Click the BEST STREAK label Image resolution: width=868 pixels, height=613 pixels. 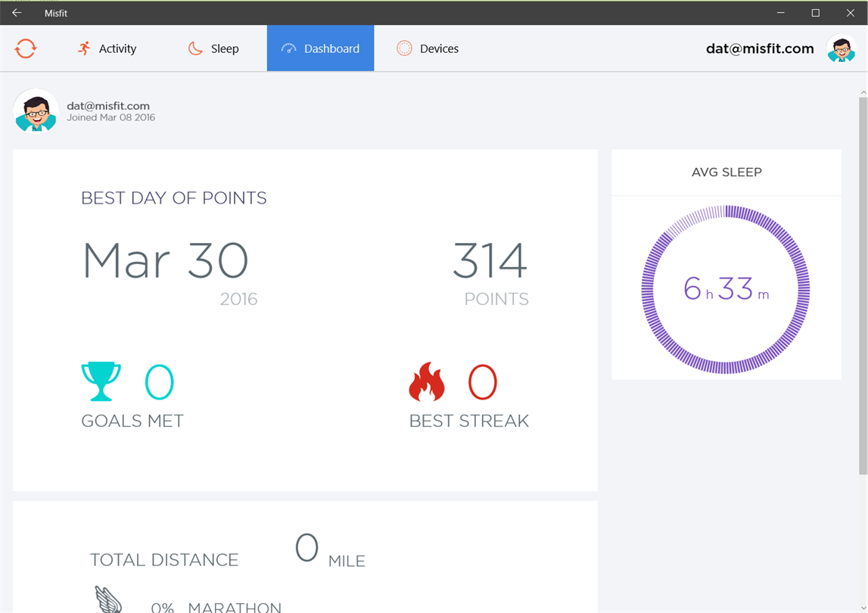pos(469,422)
